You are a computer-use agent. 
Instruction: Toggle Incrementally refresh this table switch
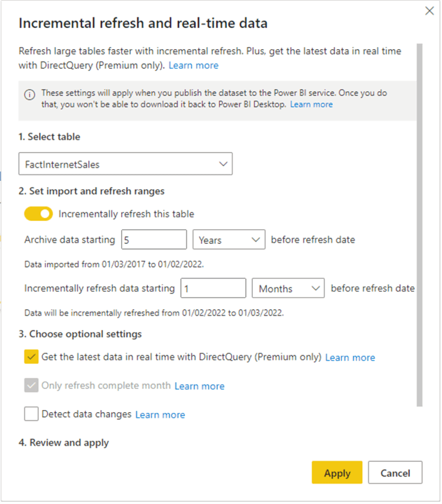pyautogui.click(x=39, y=214)
